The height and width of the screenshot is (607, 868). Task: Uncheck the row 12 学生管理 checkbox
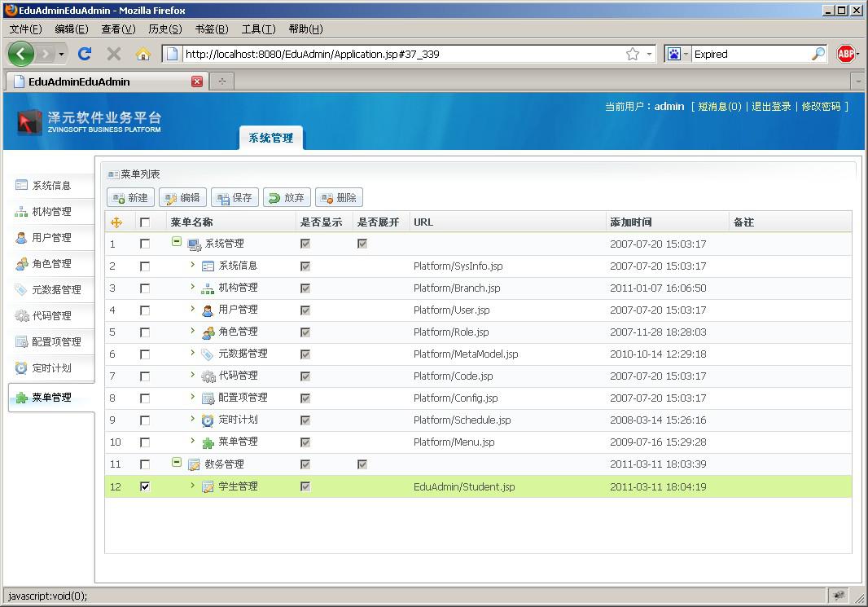pos(145,486)
